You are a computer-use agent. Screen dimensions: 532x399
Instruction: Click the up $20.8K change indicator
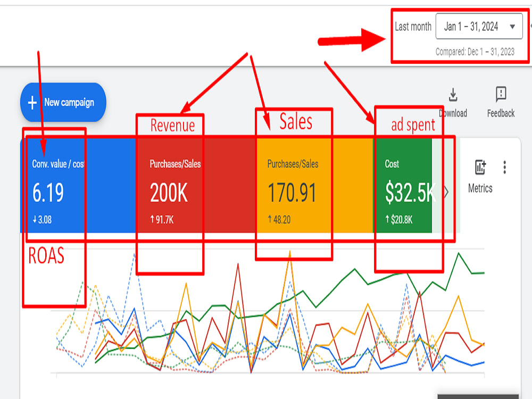point(398,220)
